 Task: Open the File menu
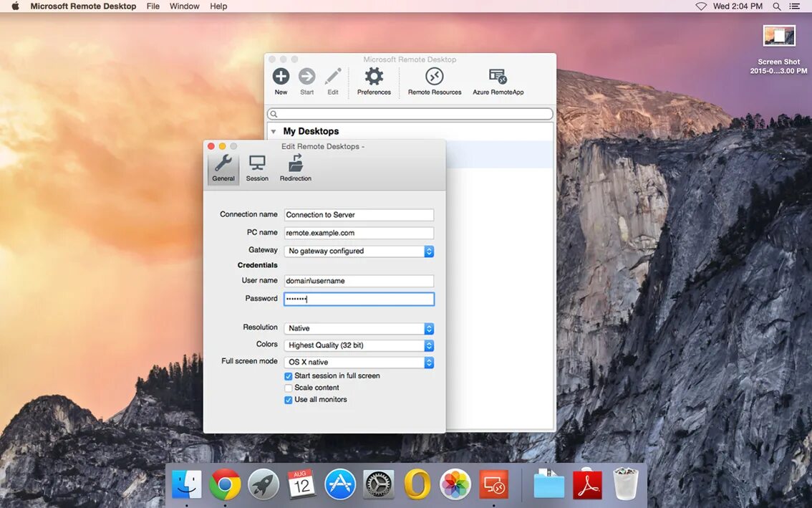pyautogui.click(x=153, y=6)
